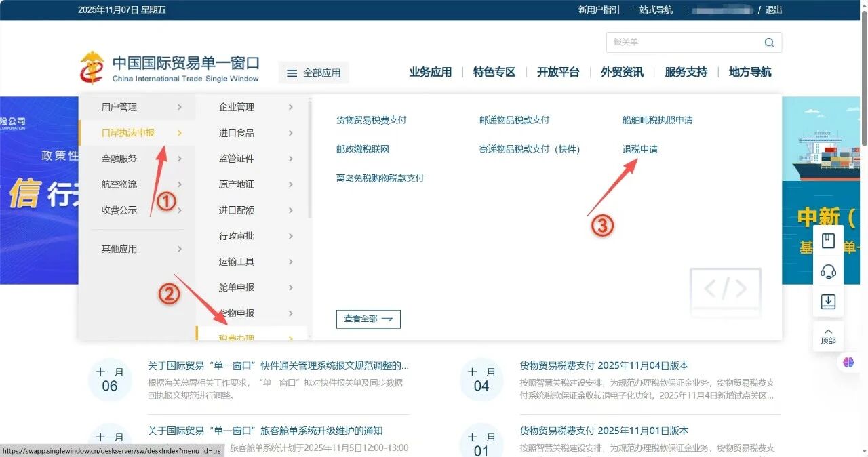Click the pink brain assistant icon

[x=848, y=362]
